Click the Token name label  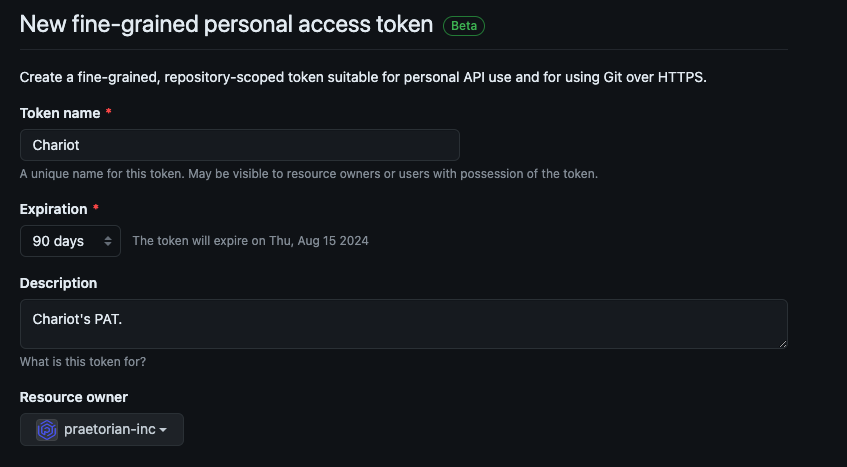pos(60,113)
